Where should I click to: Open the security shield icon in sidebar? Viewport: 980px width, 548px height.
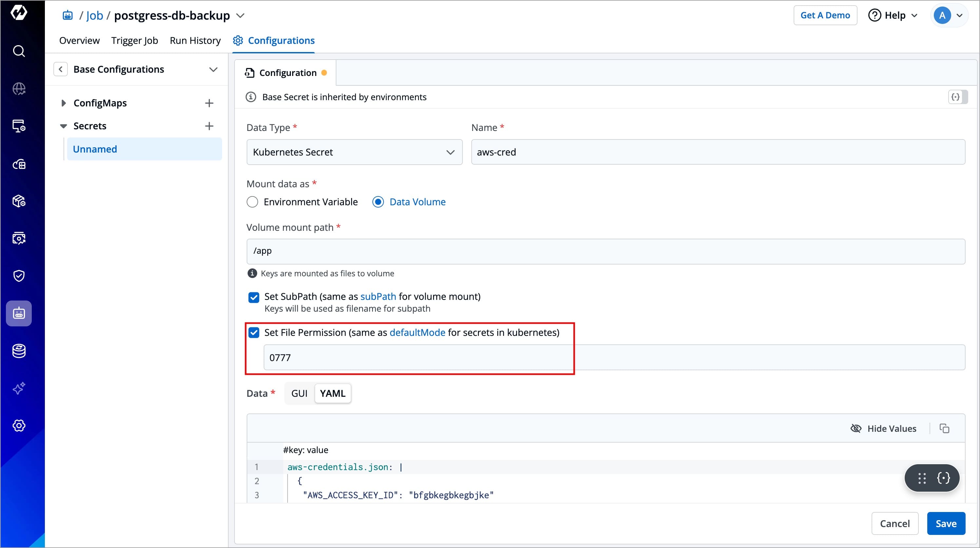[19, 276]
